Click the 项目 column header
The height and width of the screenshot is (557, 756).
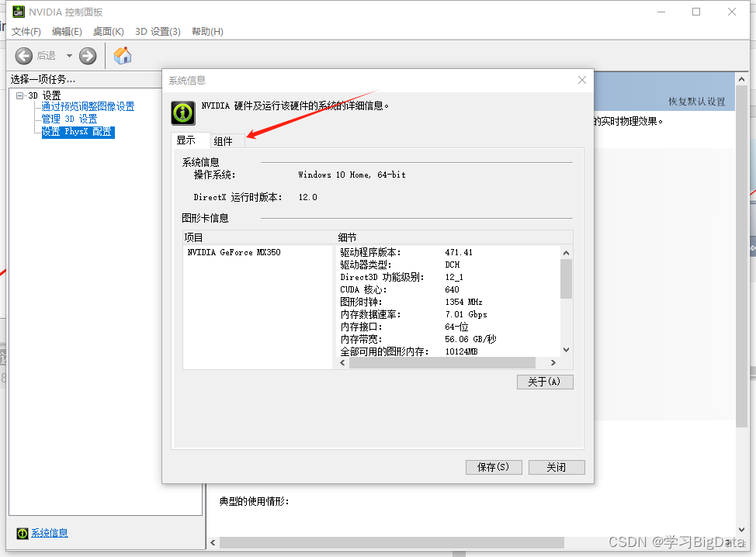(258, 237)
